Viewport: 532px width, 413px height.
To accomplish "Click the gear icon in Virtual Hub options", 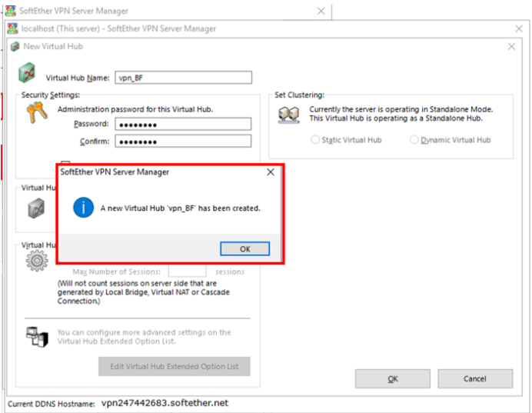I will coord(37,261).
